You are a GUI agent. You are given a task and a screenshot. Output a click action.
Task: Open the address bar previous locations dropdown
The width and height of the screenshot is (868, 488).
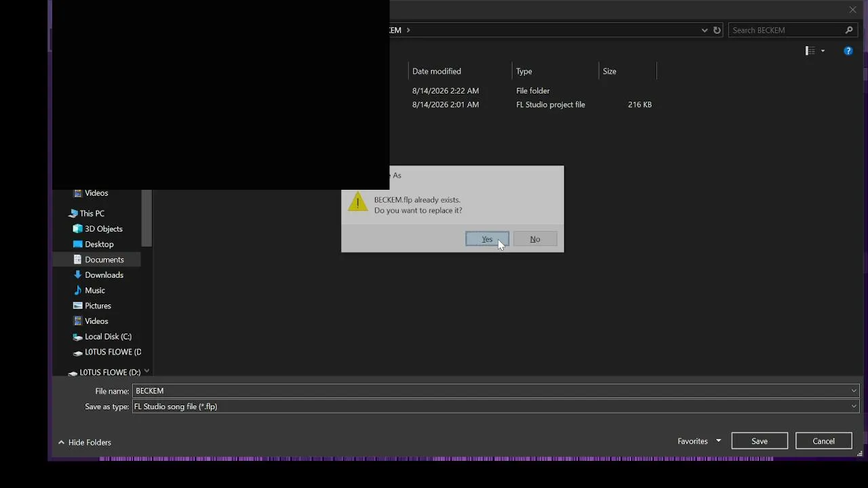click(x=705, y=30)
